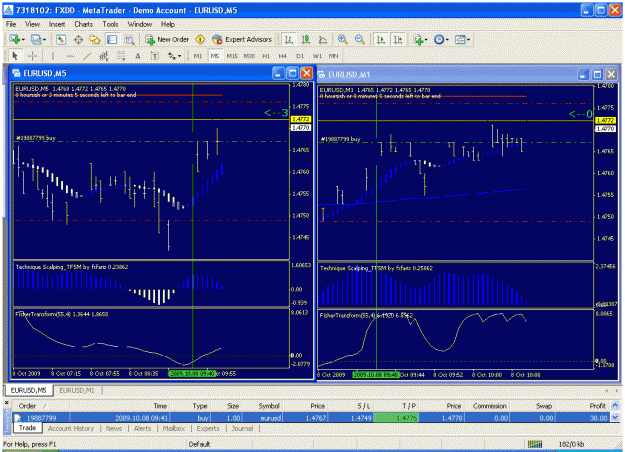Open the Insert menu

[57, 24]
